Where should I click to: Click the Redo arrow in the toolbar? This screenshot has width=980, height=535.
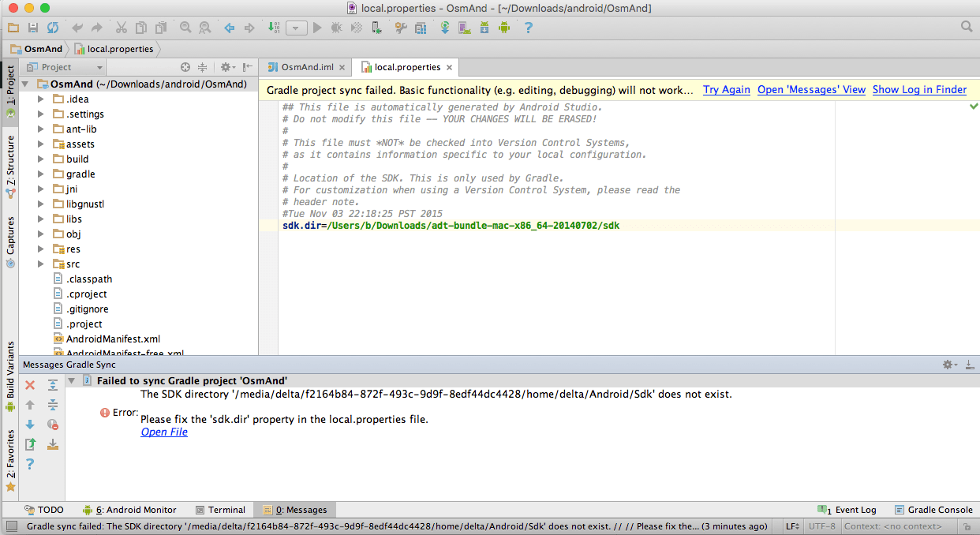(97, 28)
